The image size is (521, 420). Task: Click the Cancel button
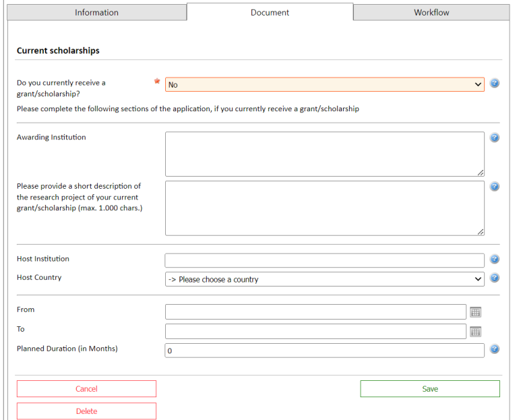click(86, 389)
